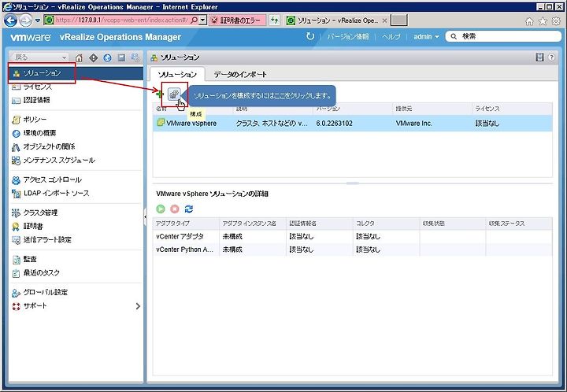
Task: Click the browser Forward arrow button
Action: 25,20
